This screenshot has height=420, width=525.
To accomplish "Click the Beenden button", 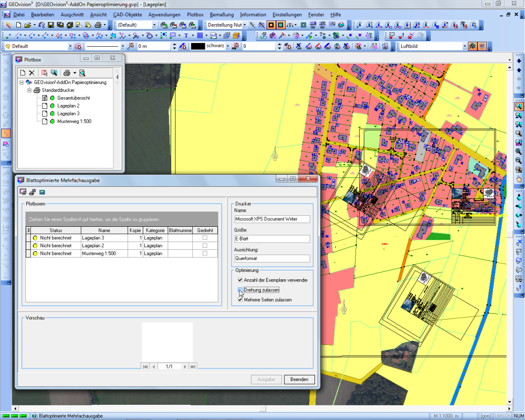I will [x=299, y=380].
